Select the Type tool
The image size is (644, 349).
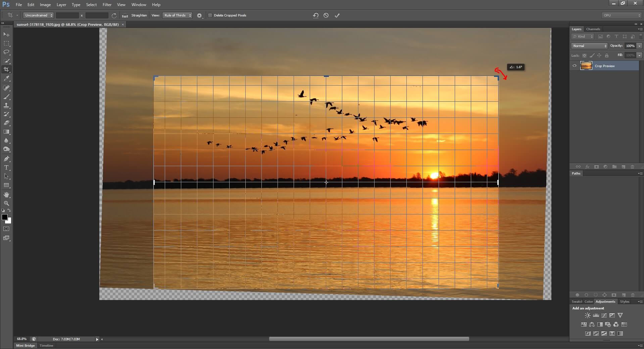(x=6, y=167)
